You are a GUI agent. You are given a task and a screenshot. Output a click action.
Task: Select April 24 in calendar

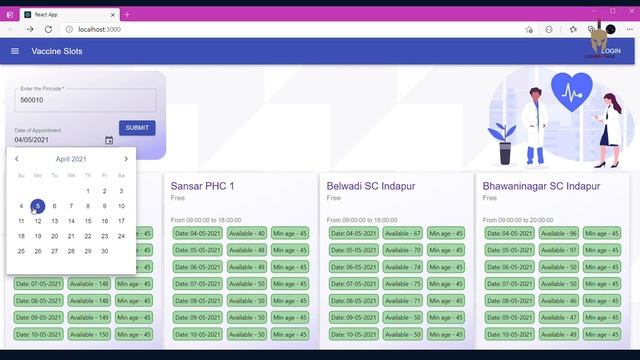pos(121,236)
